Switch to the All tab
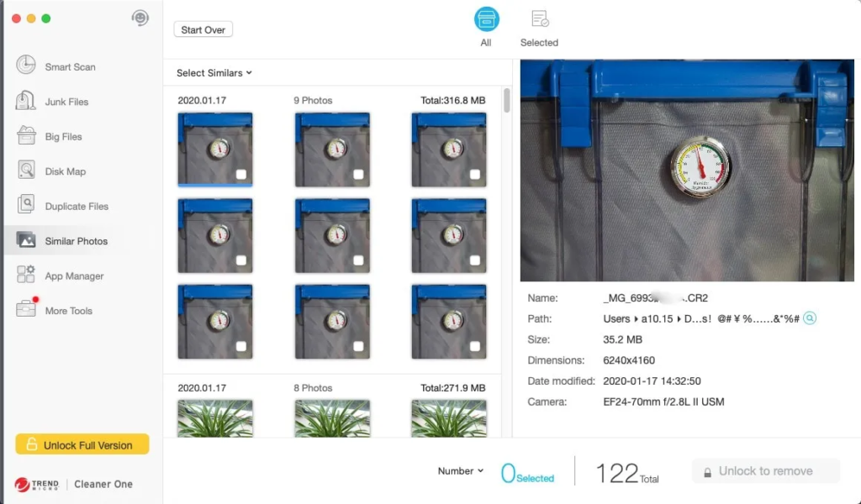 pyautogui.click(x=486, y=28)
